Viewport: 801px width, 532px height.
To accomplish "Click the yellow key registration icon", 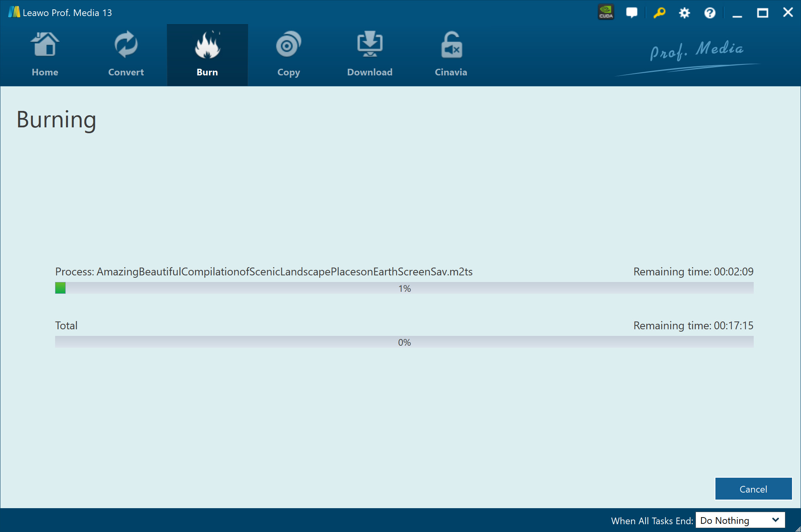I will coord(659,12).
